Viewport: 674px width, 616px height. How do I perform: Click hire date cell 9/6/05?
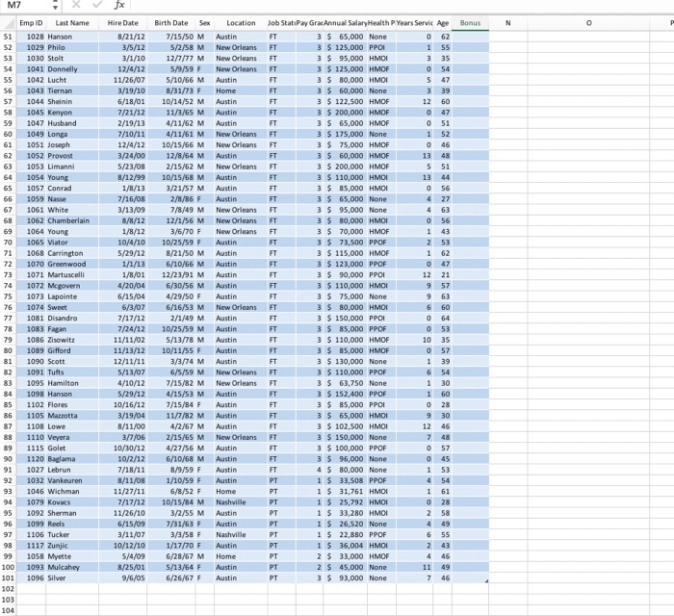click(x=122, y=578)
